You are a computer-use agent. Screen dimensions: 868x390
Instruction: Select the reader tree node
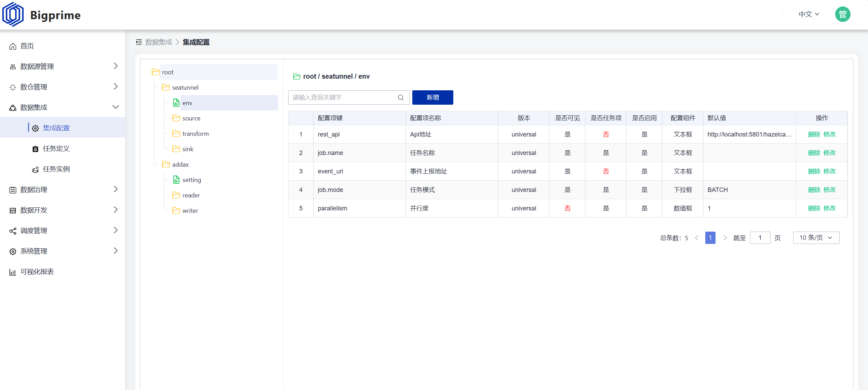point(191,195)
